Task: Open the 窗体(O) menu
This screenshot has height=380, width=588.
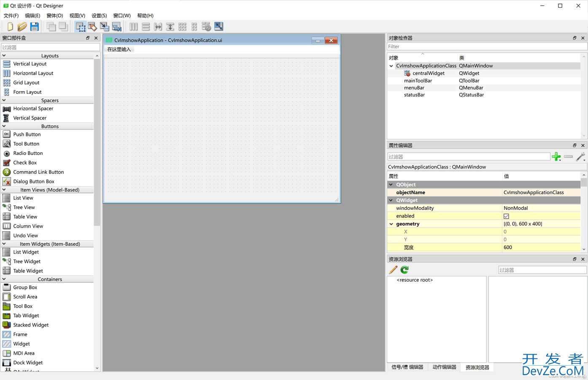Action: coord(54,16)
